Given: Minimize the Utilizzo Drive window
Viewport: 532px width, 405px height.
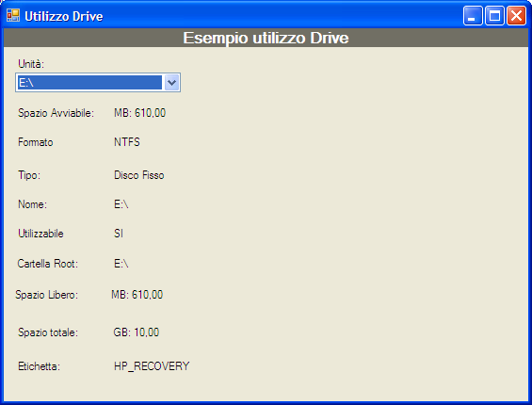Looking at the screenshot, I should tap(473, 16).
